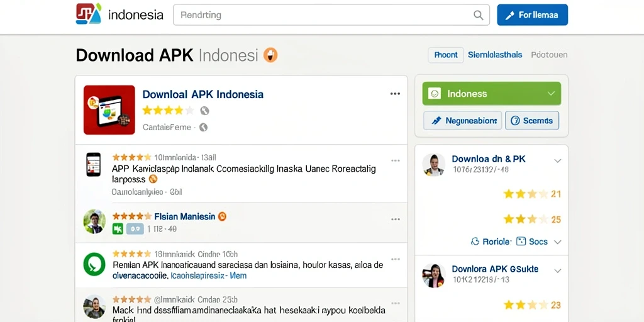This screenshot has height=322, width=644.
Task: Click the smiley icon in the Indoness button
Action: [x=435, y=94]
